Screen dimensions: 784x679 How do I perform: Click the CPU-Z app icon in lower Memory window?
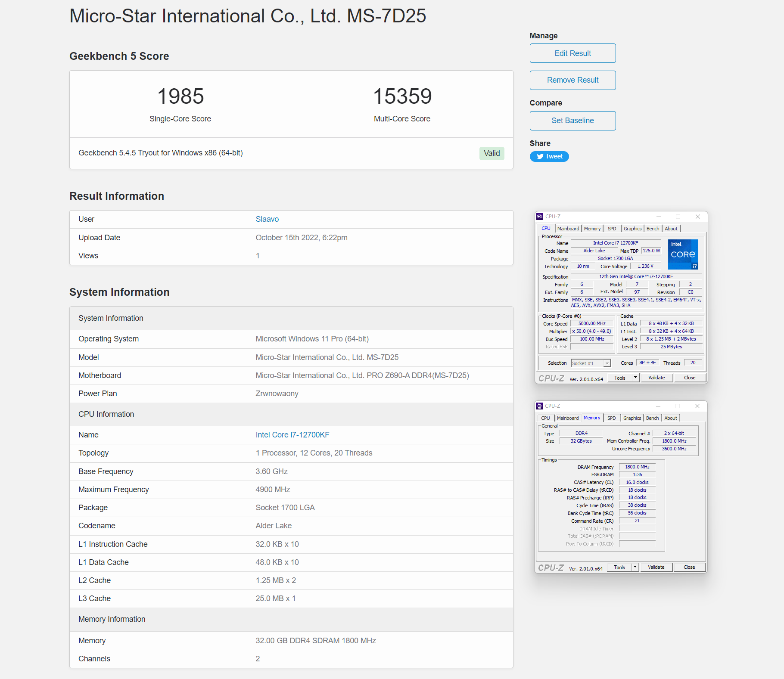point(539,406)
